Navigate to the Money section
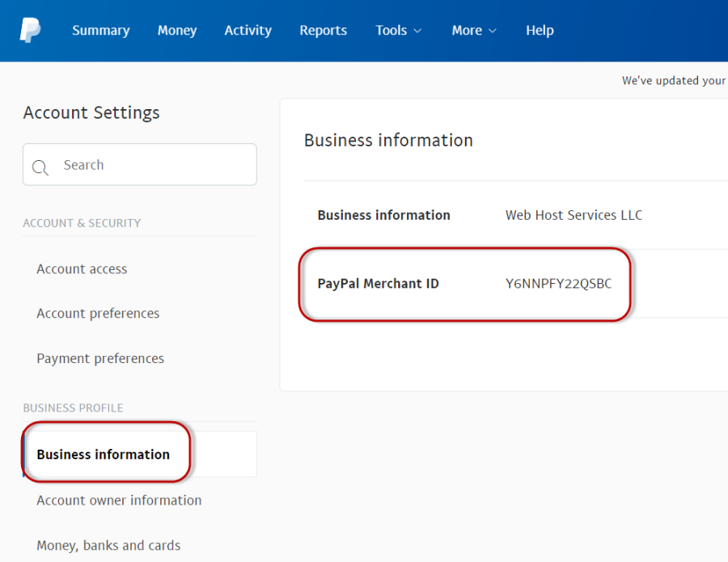 click(176, 30)
